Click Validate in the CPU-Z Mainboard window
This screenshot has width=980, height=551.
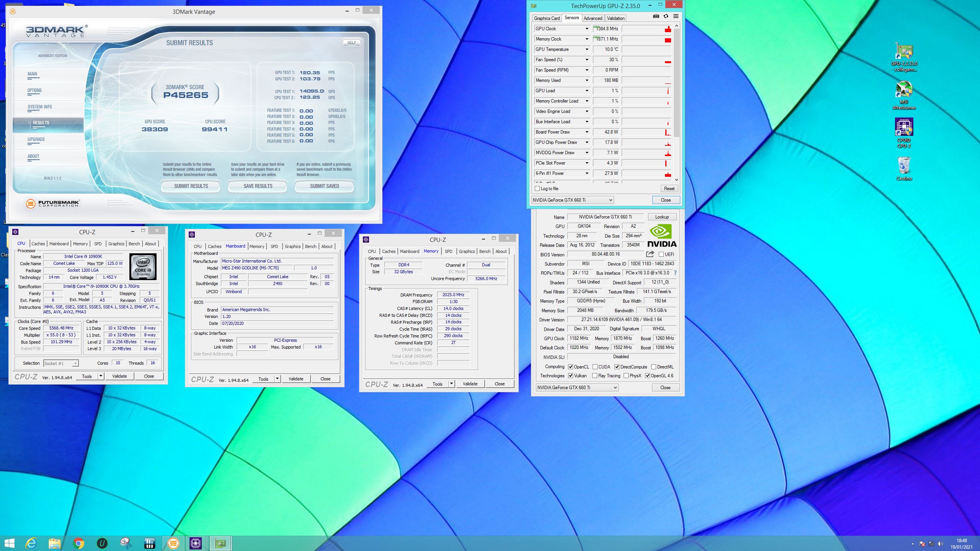pyautogui.click(x=296, y=379)
